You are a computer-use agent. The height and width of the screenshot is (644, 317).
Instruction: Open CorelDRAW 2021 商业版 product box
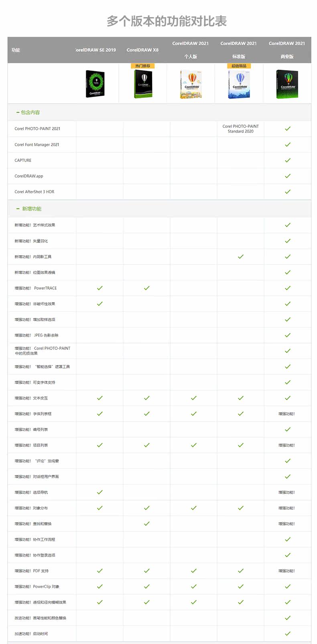287,84
